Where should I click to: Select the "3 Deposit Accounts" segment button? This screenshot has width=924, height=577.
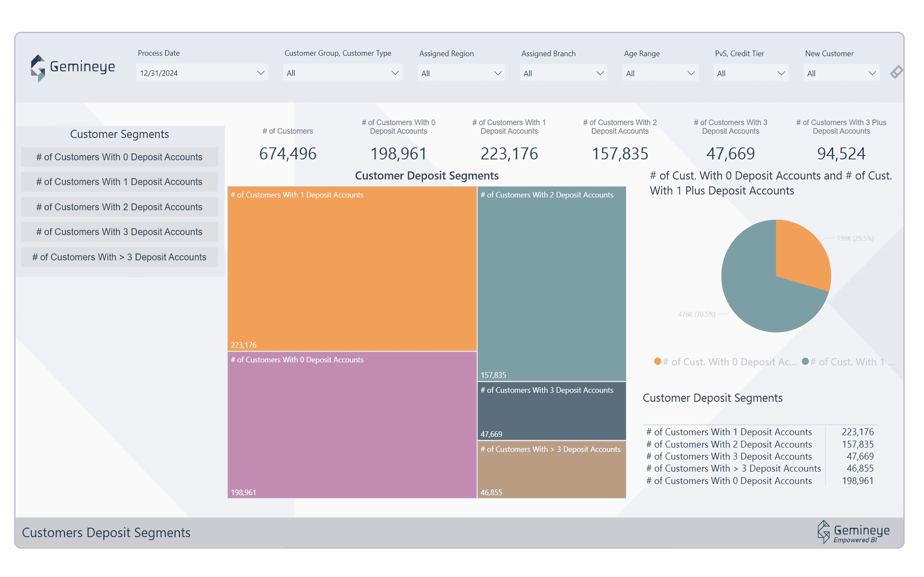click(x=119, y=231)
